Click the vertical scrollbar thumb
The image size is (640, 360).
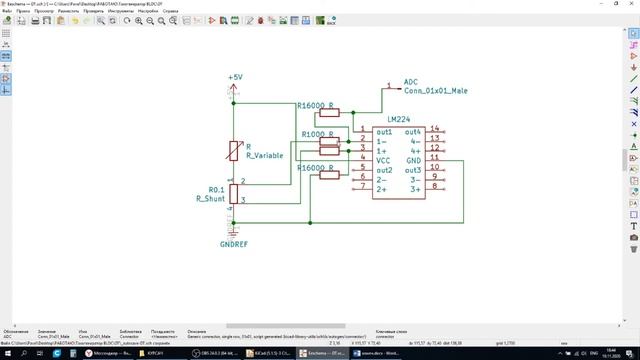pos(624,160)
